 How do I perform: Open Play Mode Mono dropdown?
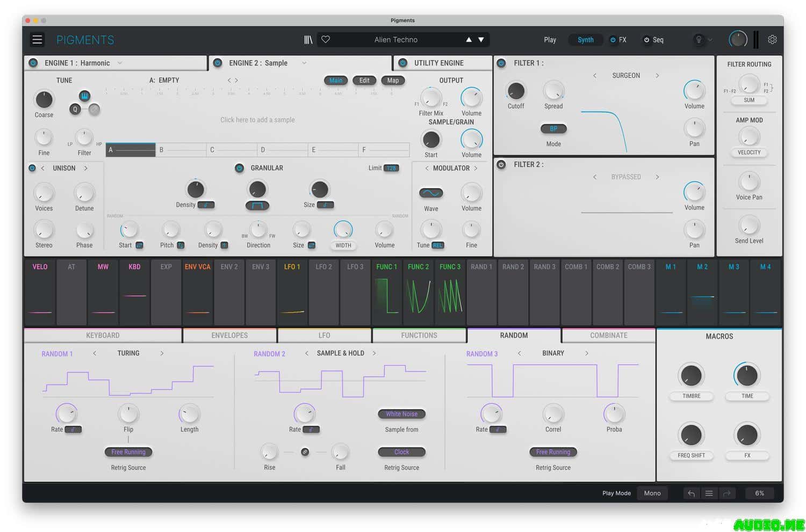[x=652, y=493]
